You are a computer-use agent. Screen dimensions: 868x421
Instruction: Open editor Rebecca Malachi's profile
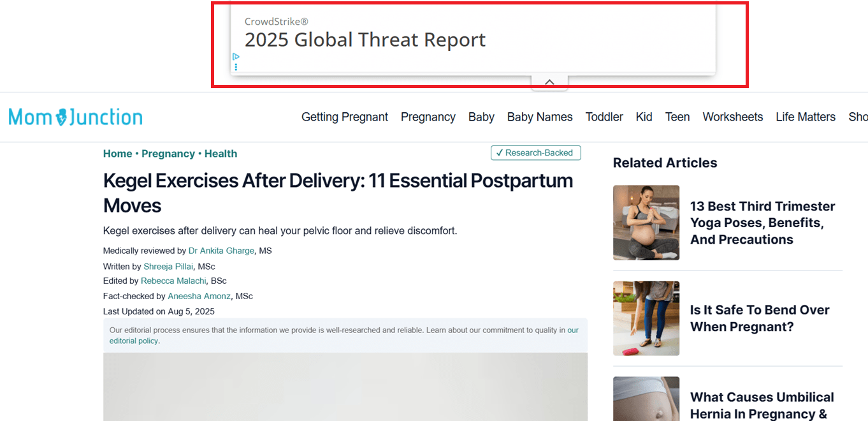[x=173, y=281]
